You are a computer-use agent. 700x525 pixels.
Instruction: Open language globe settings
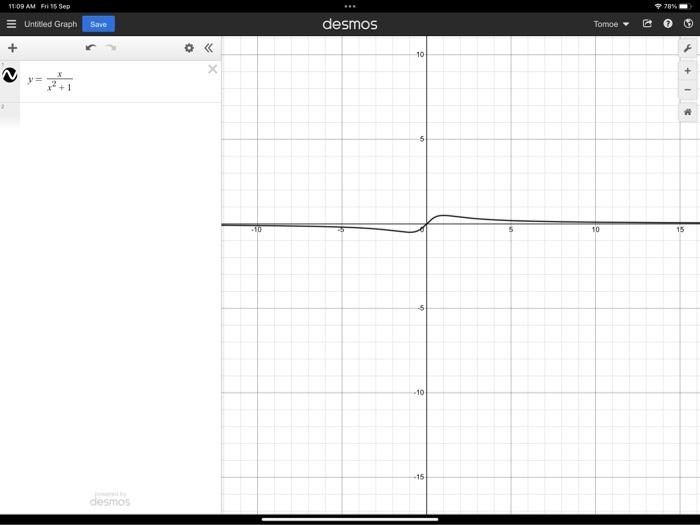(x=688, y=24)
